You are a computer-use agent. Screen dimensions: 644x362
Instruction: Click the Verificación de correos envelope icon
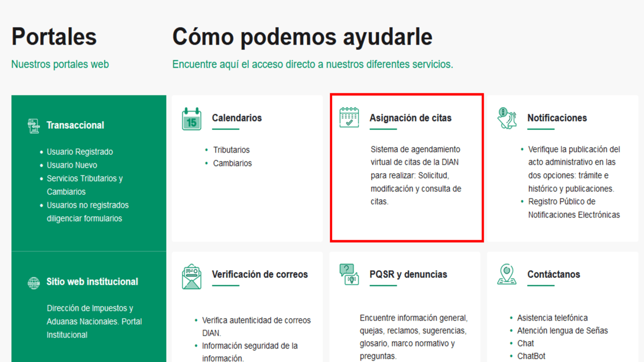click(x=192, y=276)
